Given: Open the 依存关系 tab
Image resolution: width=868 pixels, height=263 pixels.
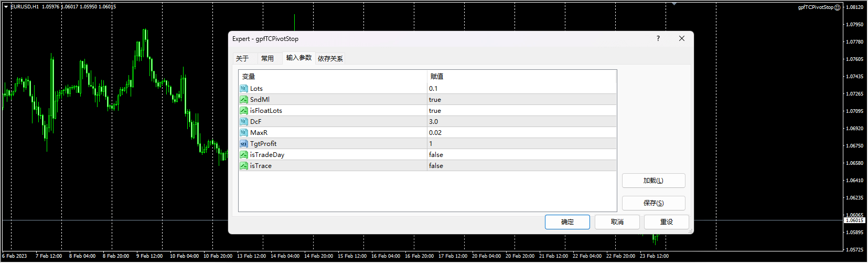Looking at the screenshot, I should pos(330,58).
